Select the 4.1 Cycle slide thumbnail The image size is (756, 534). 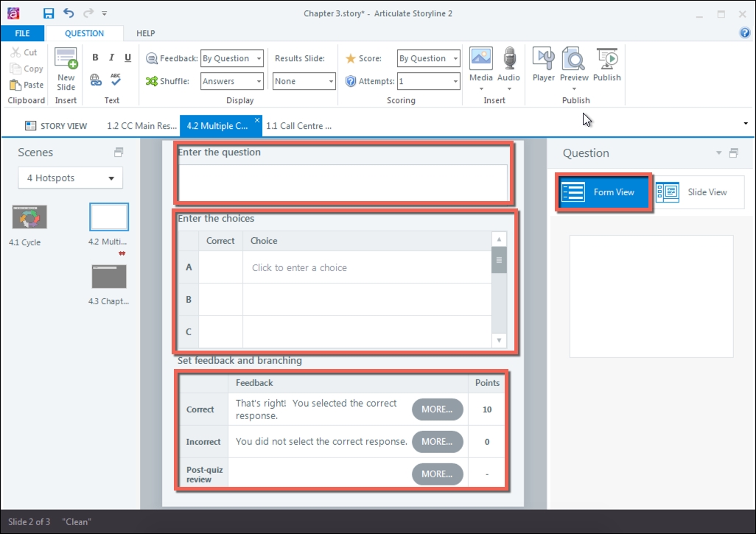(x=29, y=217)
